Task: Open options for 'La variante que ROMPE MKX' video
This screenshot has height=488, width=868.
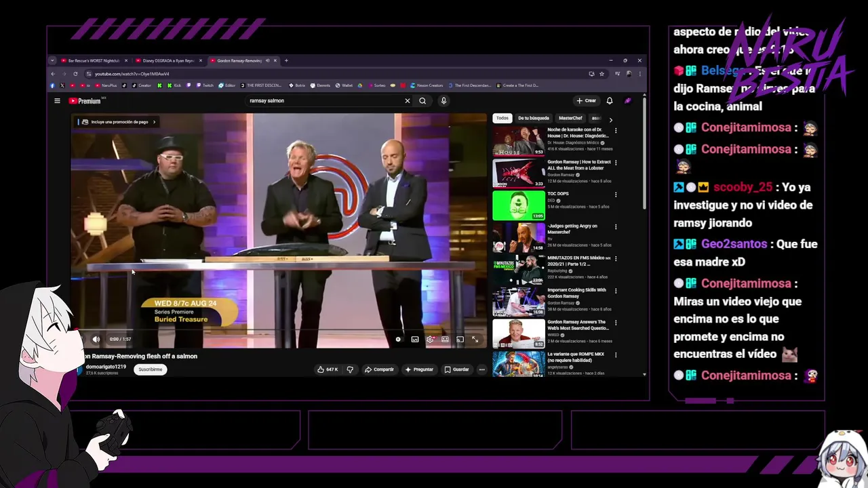Action: (x=616, y=354)
